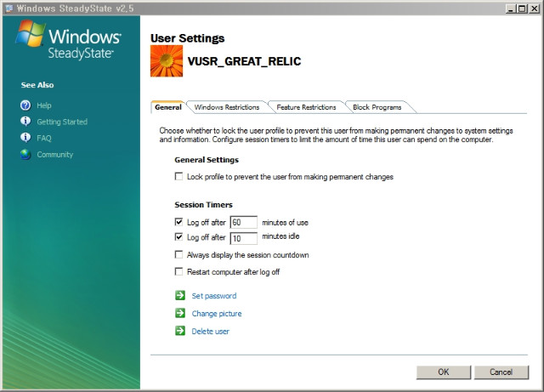Open the Change picture link
Image resolution: width=544 pixels, height=392 pixels.
217,314
